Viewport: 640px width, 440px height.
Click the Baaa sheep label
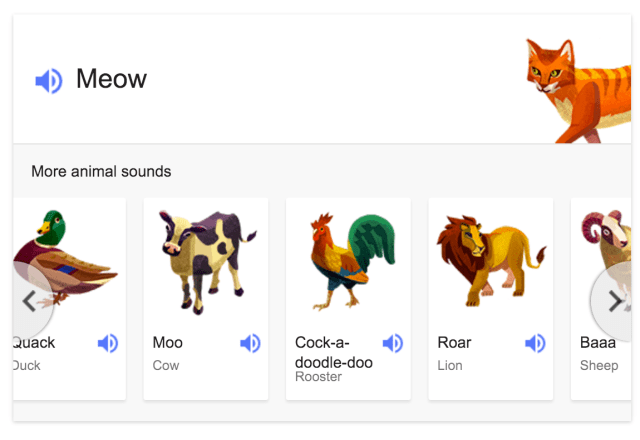598,343
